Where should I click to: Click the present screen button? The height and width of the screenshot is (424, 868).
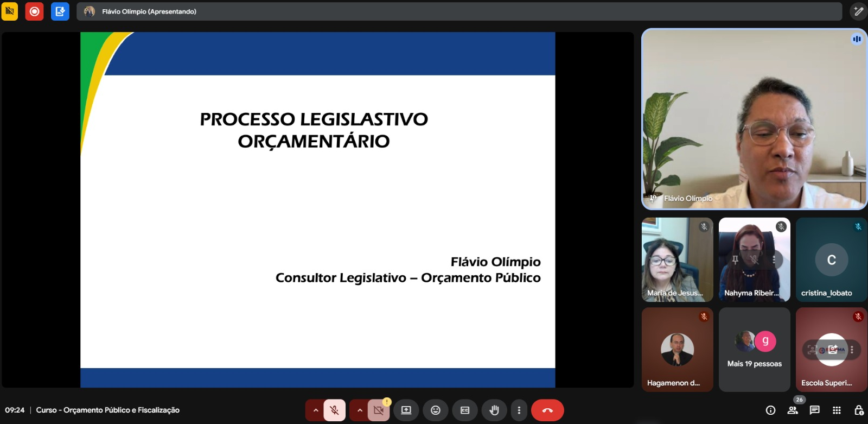[x=406, y=410]
